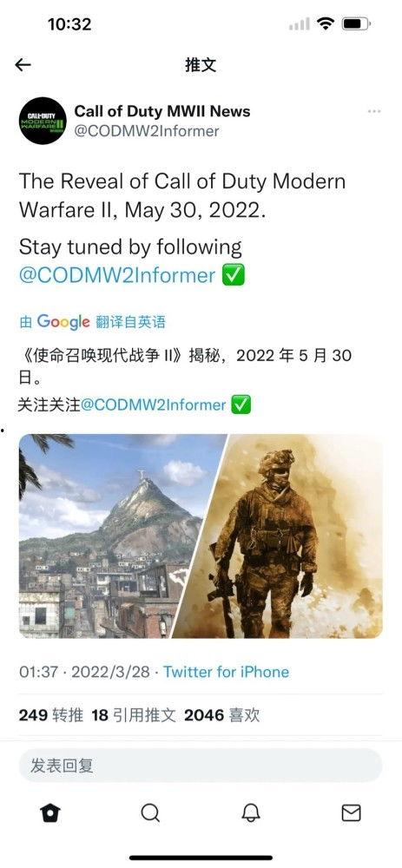View the 2046 likes list
The width and height of the screenshot is (402, 868).
221,715
